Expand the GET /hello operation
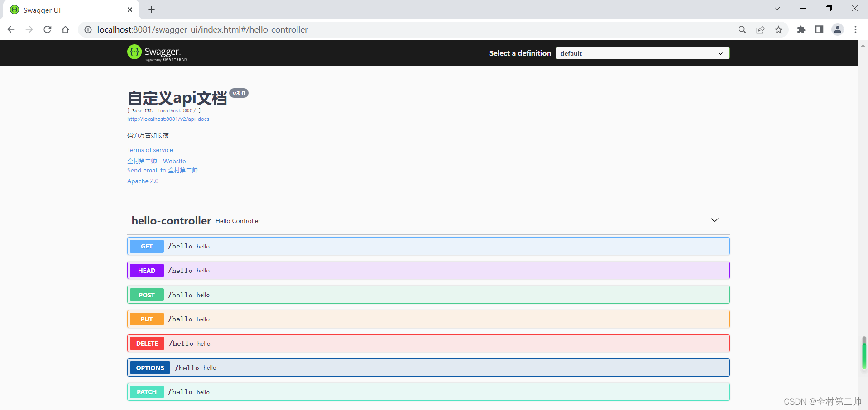The height and width of the screenshot is (410, 868). tap(428, 246)
